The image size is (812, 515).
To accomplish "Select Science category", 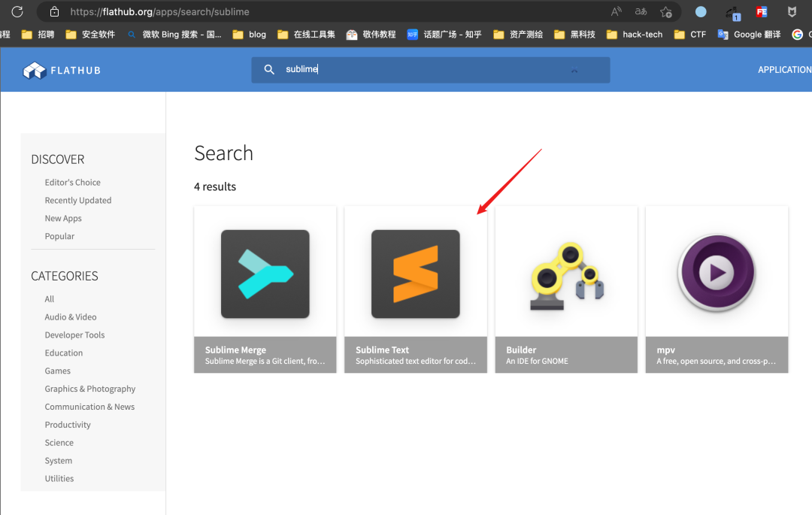I will click(59, 443).
